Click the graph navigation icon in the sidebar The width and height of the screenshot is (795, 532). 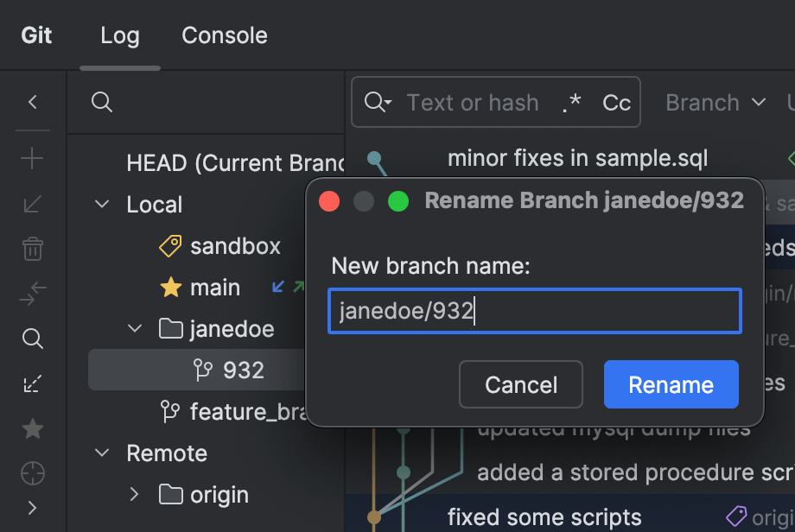tap(32, 383)
